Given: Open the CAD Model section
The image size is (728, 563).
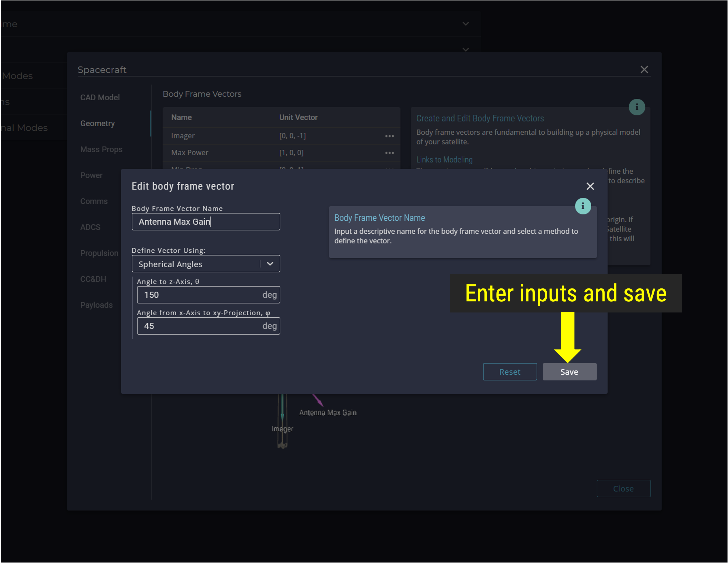Looking at the screenshot, I should [100, 97].
